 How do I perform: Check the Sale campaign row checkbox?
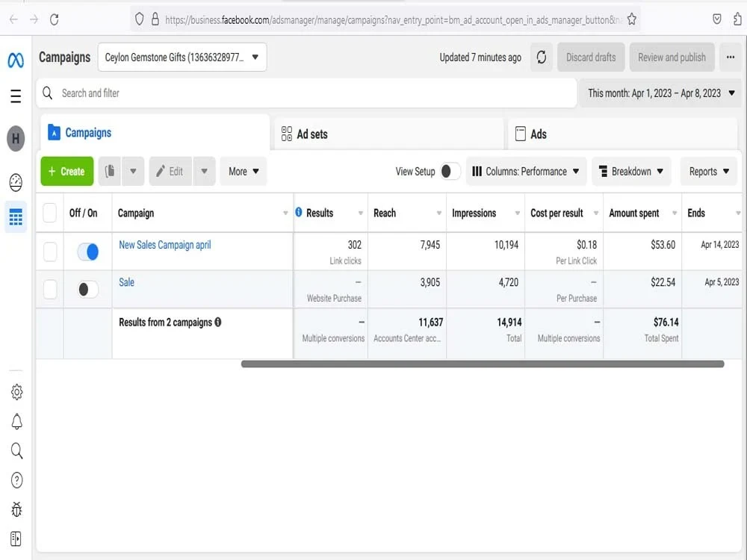click(50, 289)
